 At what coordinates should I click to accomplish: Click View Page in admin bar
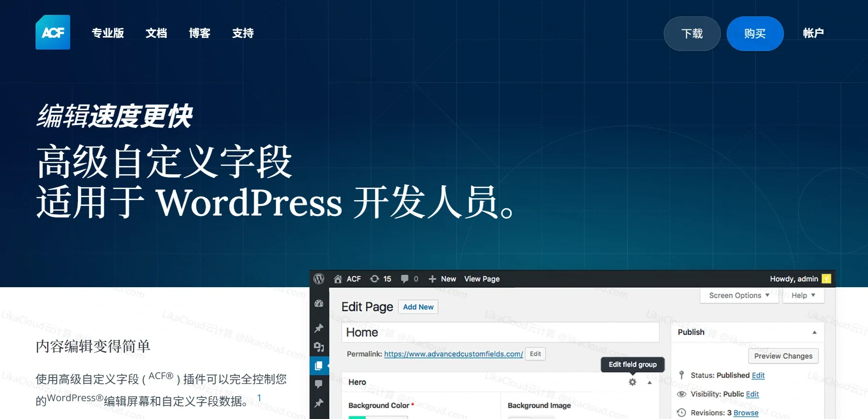482,279
